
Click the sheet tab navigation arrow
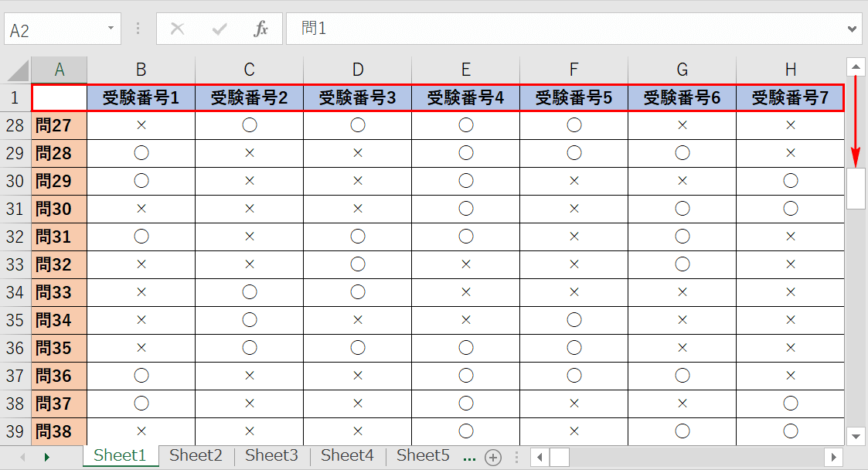coord(46,456)
